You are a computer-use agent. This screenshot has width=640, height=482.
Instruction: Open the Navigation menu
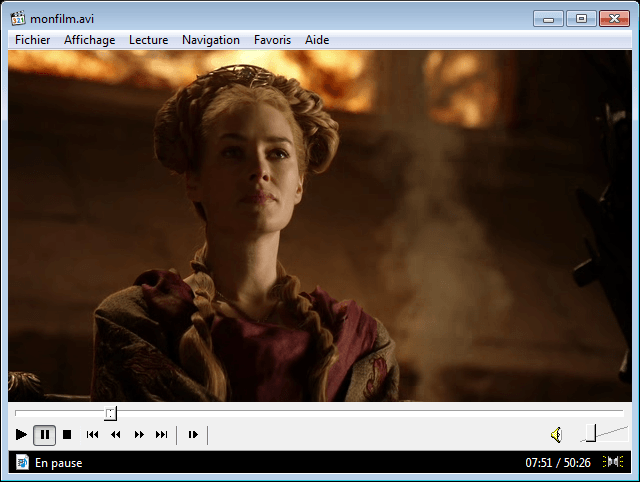210,40
